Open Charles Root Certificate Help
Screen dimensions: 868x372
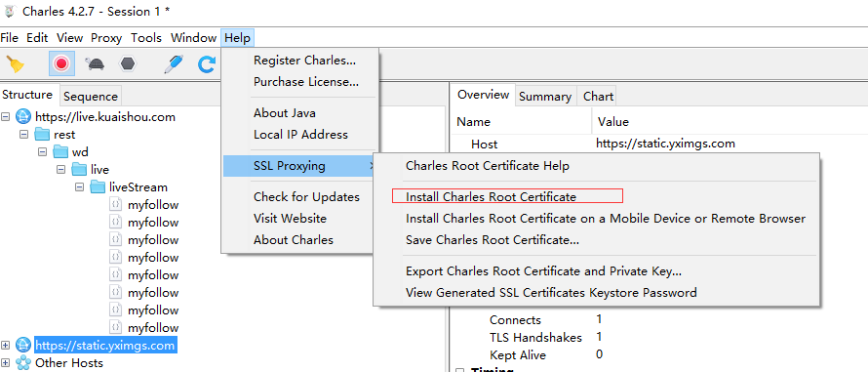click(597, 165)
